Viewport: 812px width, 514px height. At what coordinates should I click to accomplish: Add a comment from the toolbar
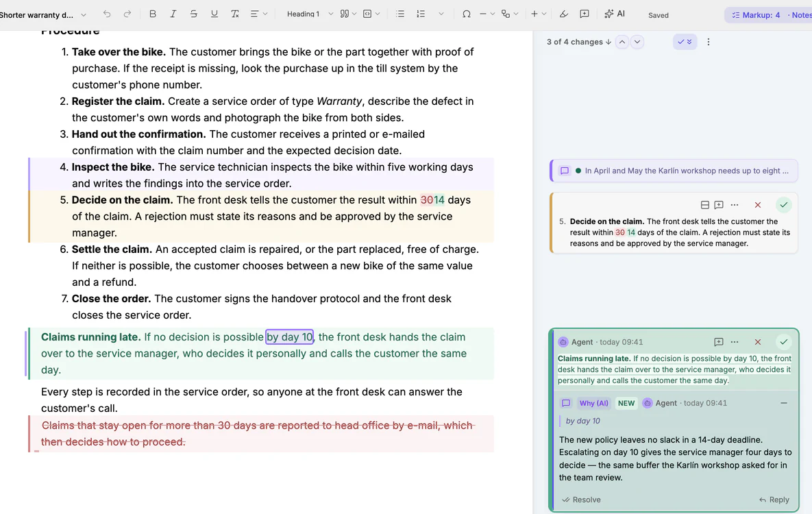(x=584, y=14)
